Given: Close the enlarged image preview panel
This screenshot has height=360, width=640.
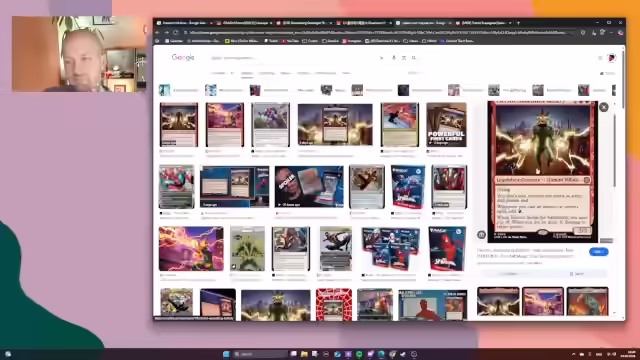Looking at the screenshot, I should [604, 107].
